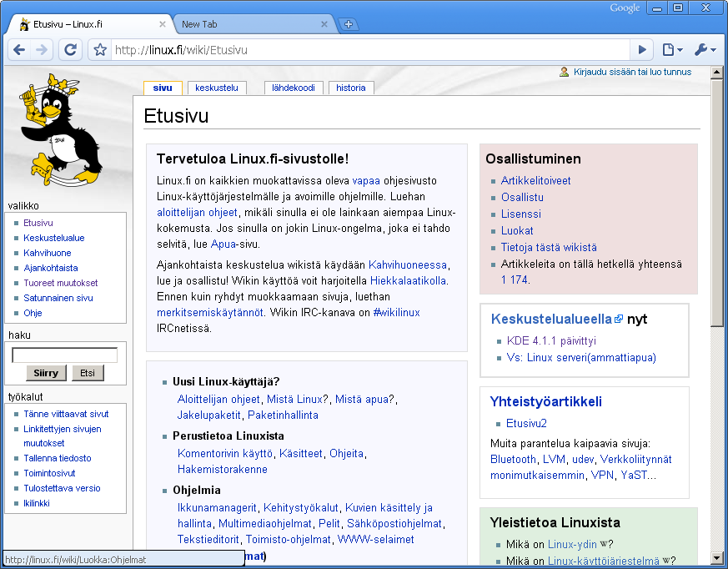Open the page menu dropdown
The image size is (728, 569).
(672, 50)
